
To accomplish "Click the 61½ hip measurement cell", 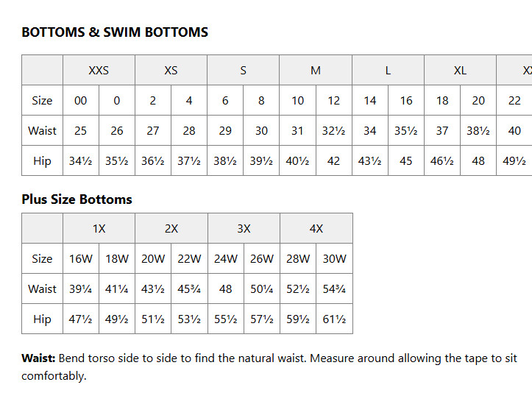I will [x=334, y=320].
